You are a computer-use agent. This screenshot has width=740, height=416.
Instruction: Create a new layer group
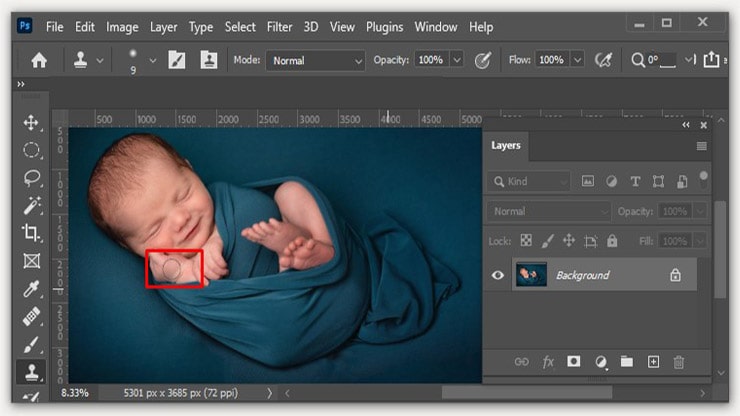(627, 362)
